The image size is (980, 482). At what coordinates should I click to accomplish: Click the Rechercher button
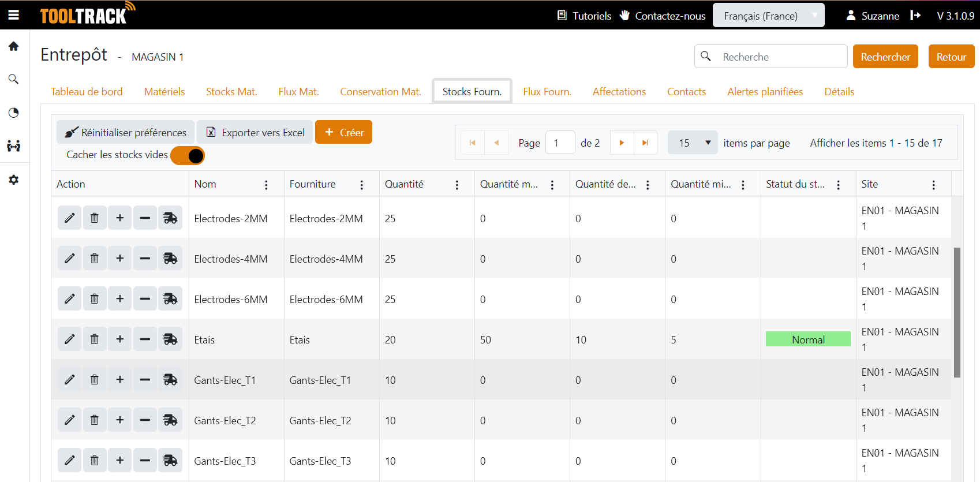pos(885,57)
